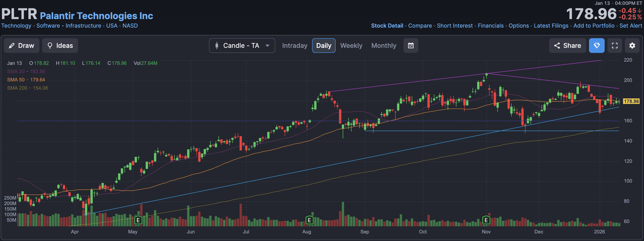Viewport: 644px width, 241px height.
Task: Open the Latest Filings link
Action: 551,26
